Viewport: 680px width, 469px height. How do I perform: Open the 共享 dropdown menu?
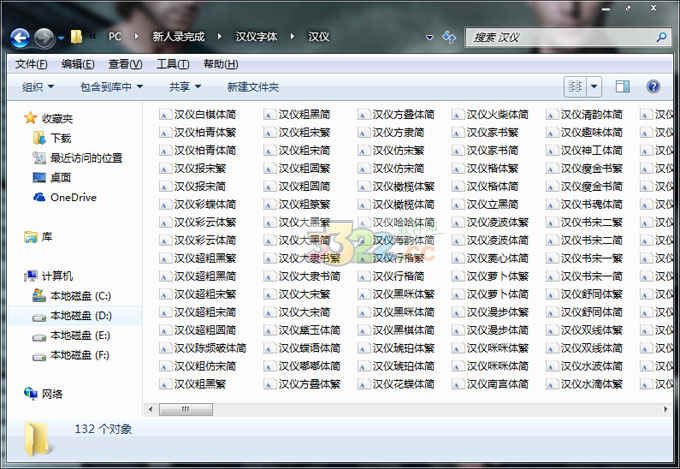pos(185,87)
